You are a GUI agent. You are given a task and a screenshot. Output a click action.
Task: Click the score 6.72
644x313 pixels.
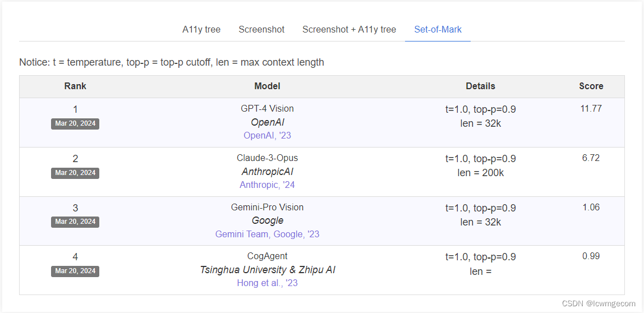[591, 158]
